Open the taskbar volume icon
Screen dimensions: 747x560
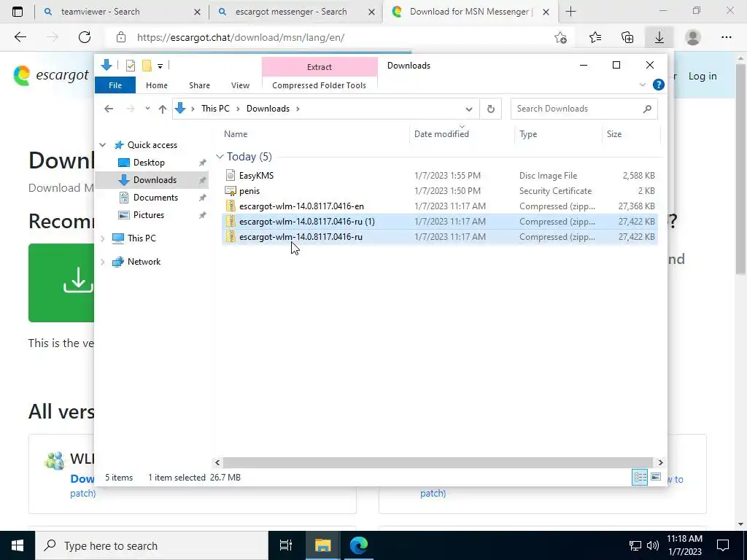coord(653,545)
